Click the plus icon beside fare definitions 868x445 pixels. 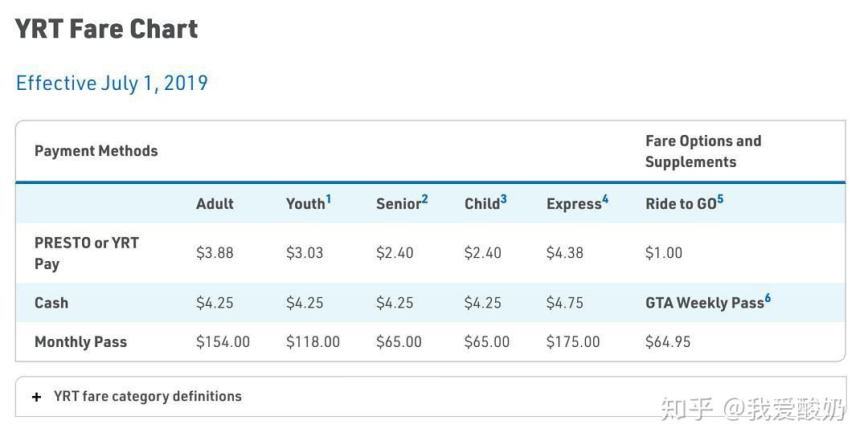pyautogui.click(x=37, y=397)
